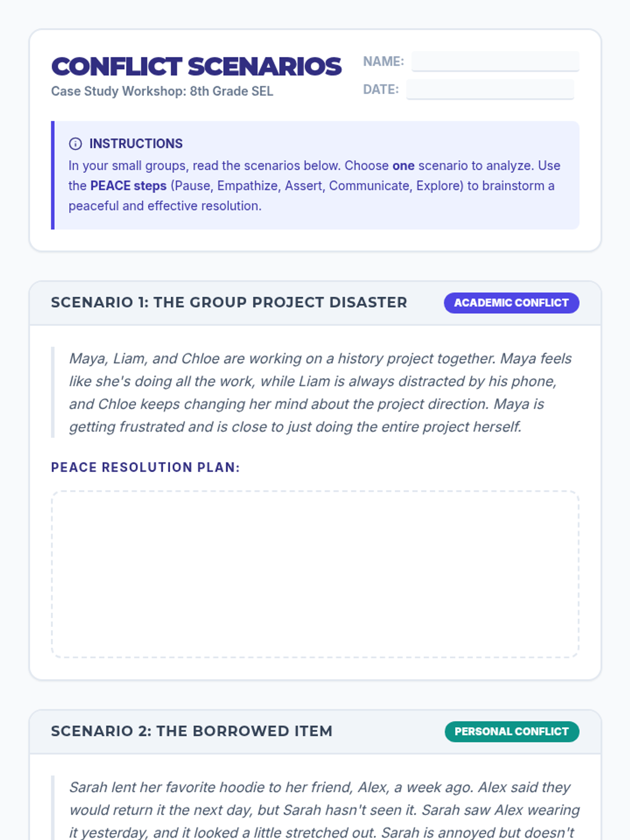The width and height of the screenshot is (630, 840).
Task: Click the Case Study Workshop subtitle
Action: click(x=162, y=91)
